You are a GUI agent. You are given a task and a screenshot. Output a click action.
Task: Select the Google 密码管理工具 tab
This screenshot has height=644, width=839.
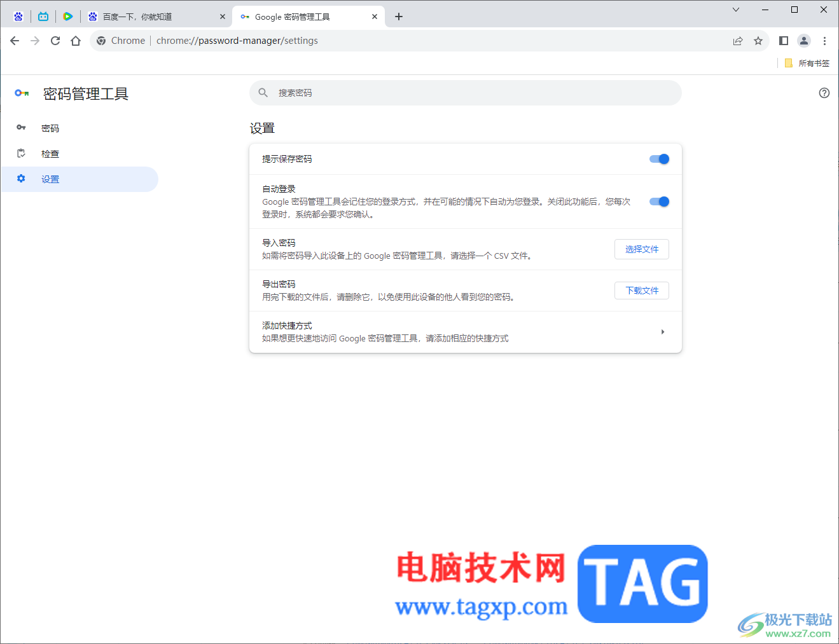tap(309, 17)
